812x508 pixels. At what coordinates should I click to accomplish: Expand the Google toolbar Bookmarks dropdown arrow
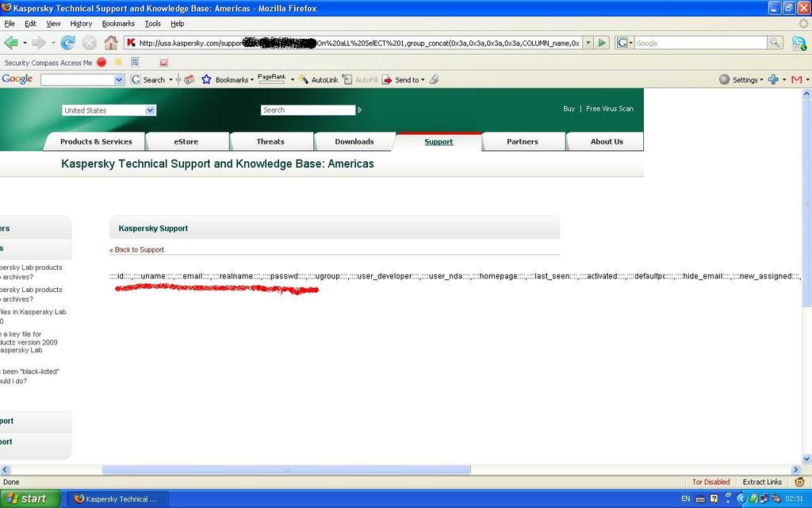(251, 80)
